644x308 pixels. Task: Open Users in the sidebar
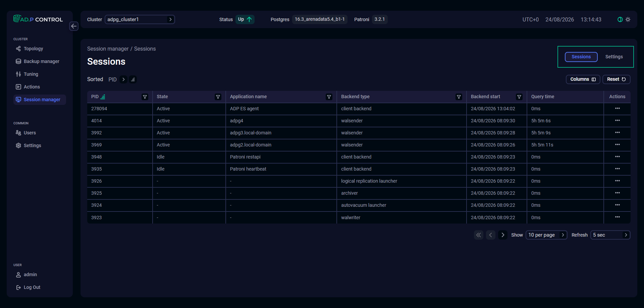tap(40, 133)
